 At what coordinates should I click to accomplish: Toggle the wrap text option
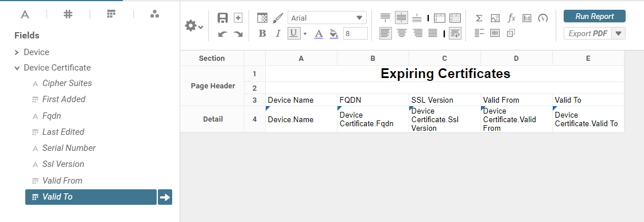coord(455,33)
